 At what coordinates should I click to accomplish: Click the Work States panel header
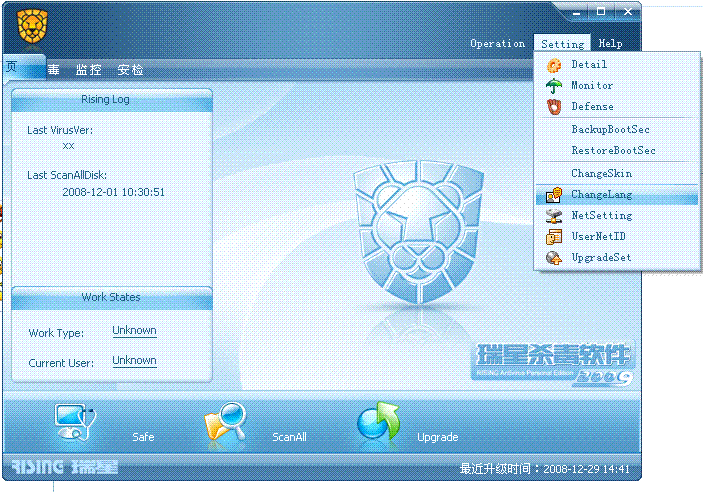(x=112, y=297)
